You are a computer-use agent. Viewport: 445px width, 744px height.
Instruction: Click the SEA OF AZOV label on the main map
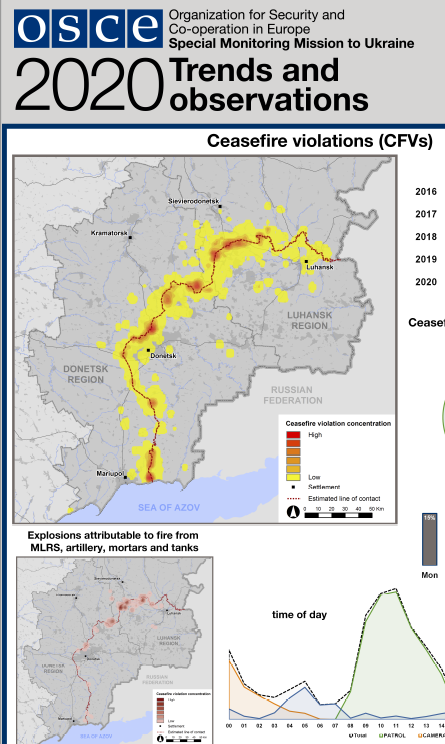pos(169,508)
